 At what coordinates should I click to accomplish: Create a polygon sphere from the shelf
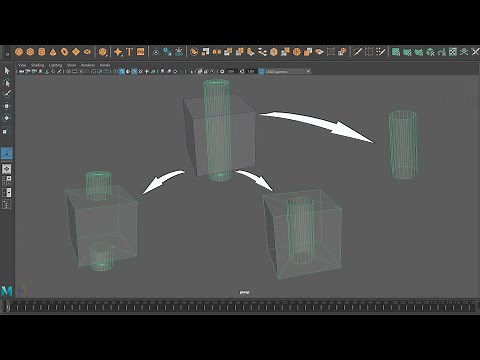[x=19, y=52]
